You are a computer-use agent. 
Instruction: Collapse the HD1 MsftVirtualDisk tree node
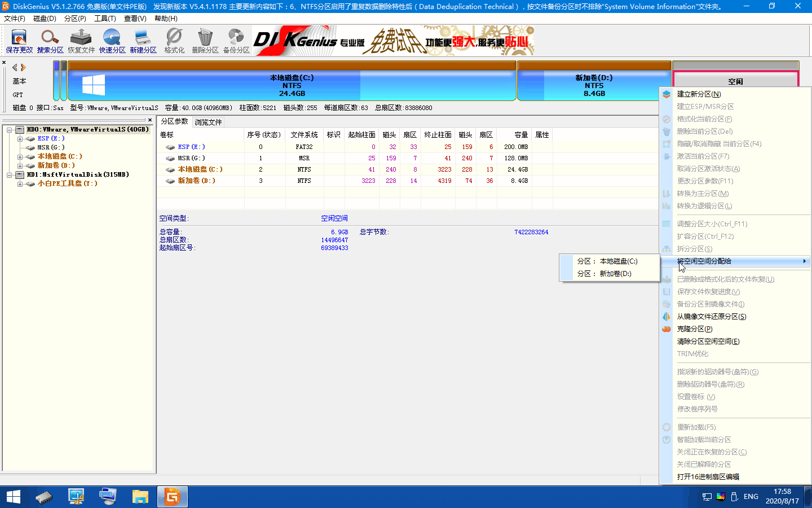10,175
